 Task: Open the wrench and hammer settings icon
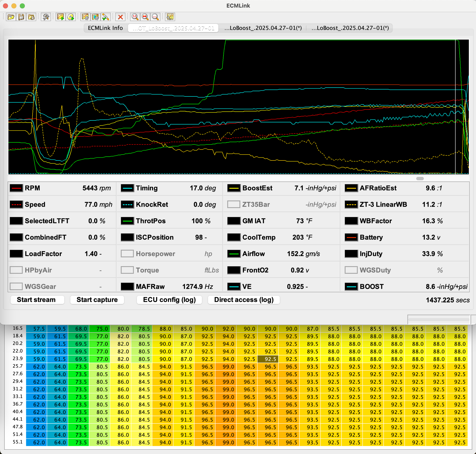(x=46, y=17)
